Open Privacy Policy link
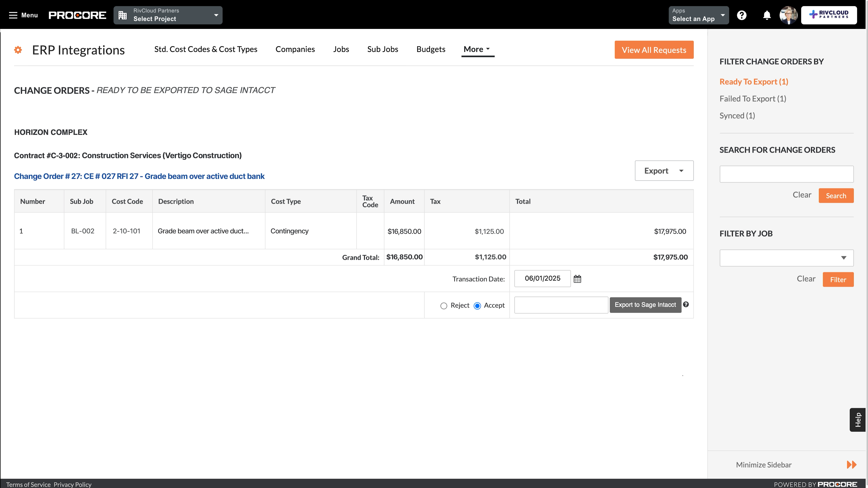The image size is (868, 488). click(x=72, y=484)
